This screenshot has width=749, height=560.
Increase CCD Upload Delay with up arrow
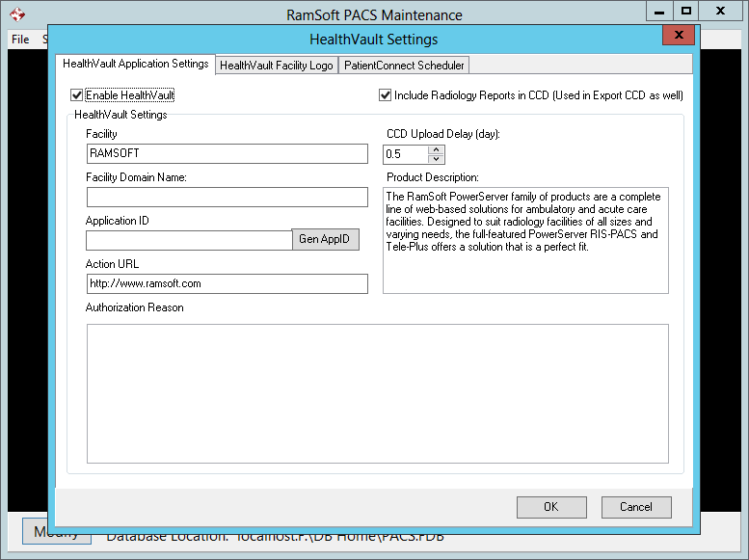[436, 149]
